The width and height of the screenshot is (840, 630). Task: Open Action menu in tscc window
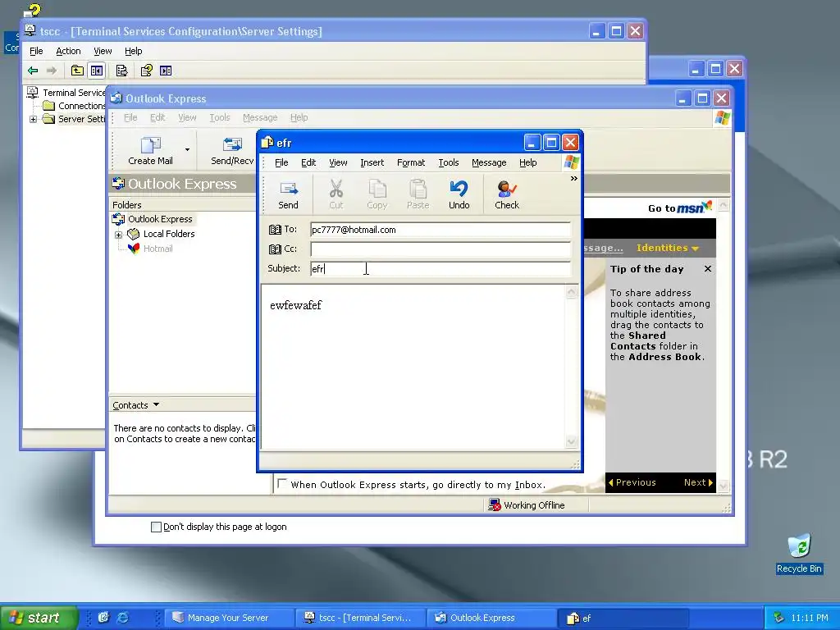coord(68,51)
